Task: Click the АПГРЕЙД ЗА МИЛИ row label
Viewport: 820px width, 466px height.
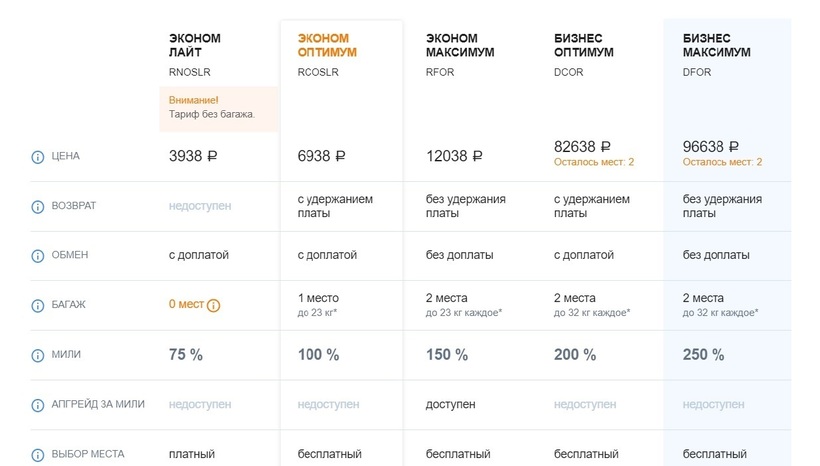Action: point(98,405)
